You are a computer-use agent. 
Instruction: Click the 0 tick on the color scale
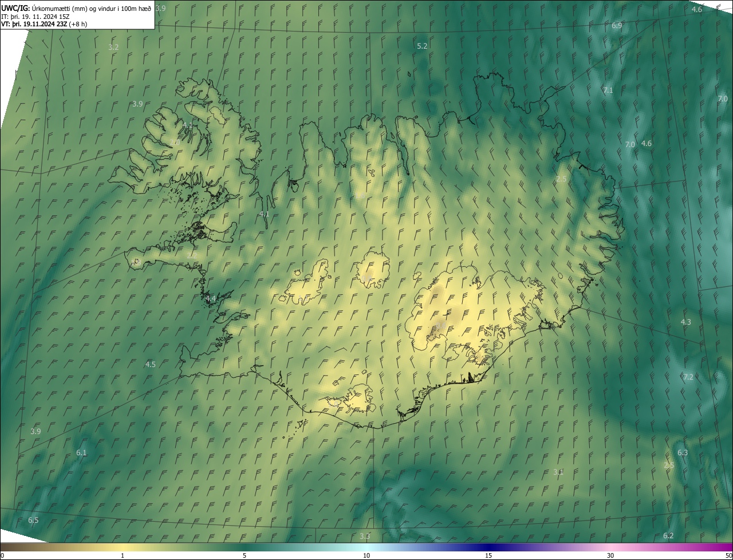[x=2, y=556]
